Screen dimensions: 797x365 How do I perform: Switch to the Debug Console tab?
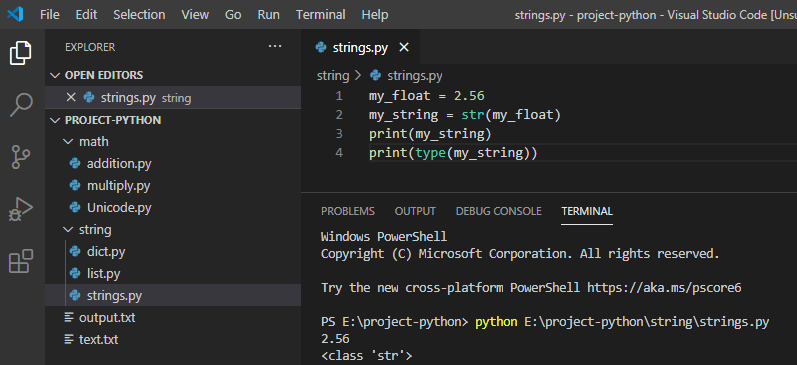[498, 211]
